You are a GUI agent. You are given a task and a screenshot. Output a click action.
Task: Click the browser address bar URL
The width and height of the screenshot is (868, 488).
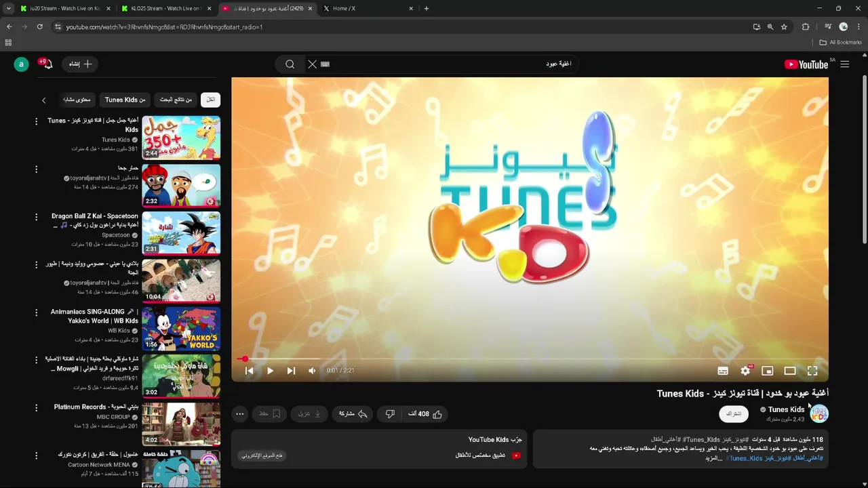tap(164, 27)
